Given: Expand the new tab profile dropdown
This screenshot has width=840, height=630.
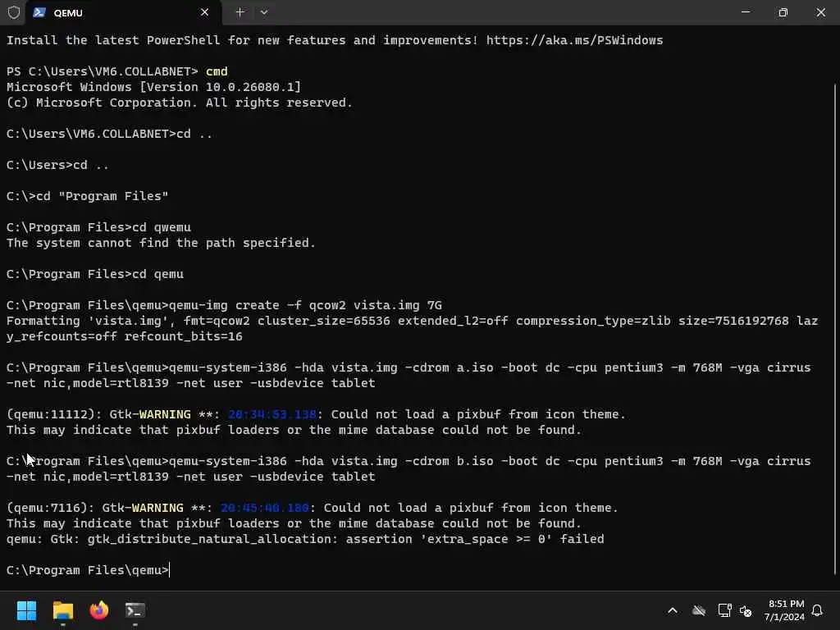Looking at the screenshot, I should tap(264, 12).
